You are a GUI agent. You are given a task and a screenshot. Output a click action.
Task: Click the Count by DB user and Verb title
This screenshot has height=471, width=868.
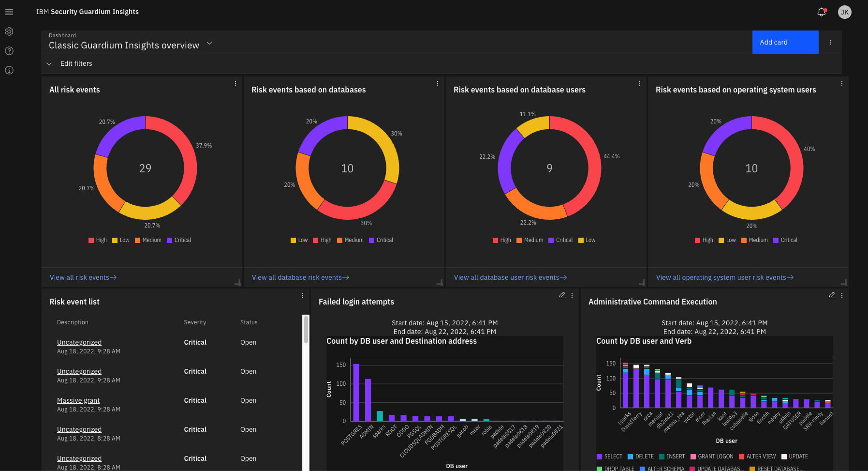click(x=644, y=341)
